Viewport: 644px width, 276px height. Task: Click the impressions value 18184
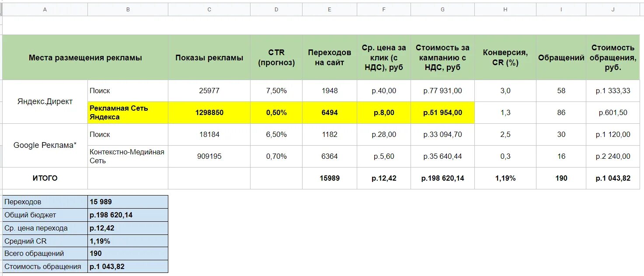pos(209,134)
